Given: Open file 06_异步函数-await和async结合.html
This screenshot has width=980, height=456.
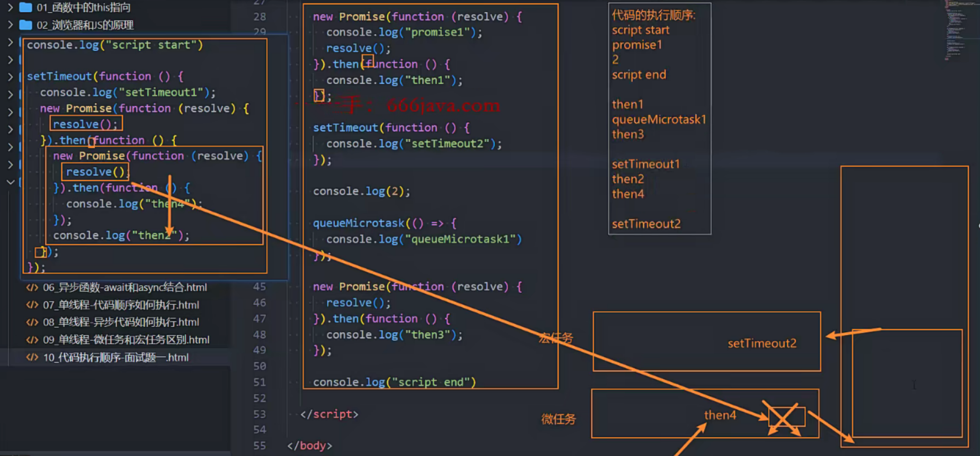Looking at the screenshot, I should 125,288.
